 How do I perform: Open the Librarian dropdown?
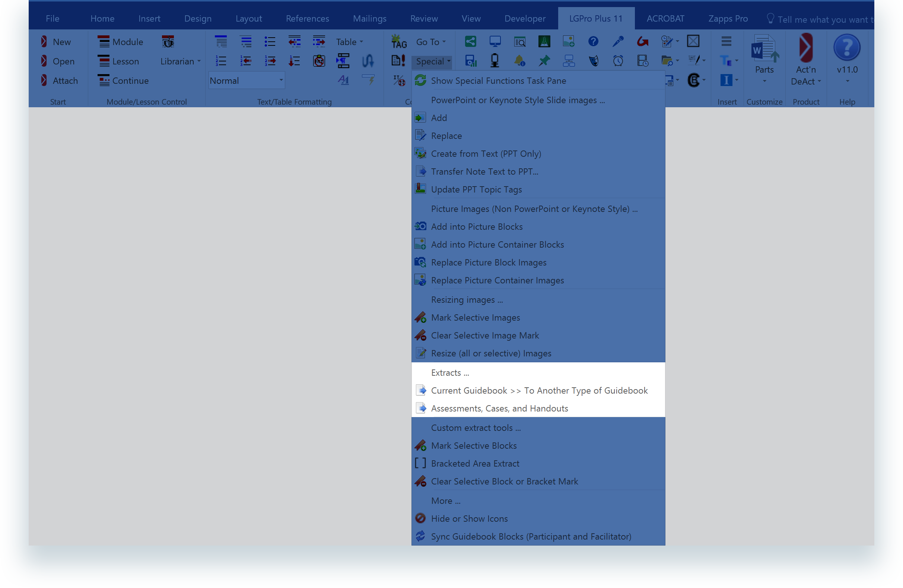[x=180, y=61]
